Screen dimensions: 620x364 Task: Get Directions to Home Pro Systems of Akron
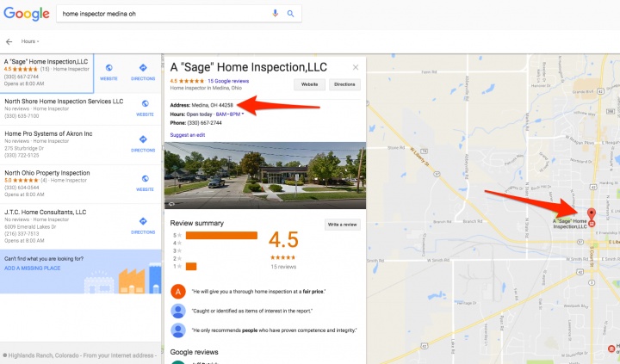pos(143,144)
